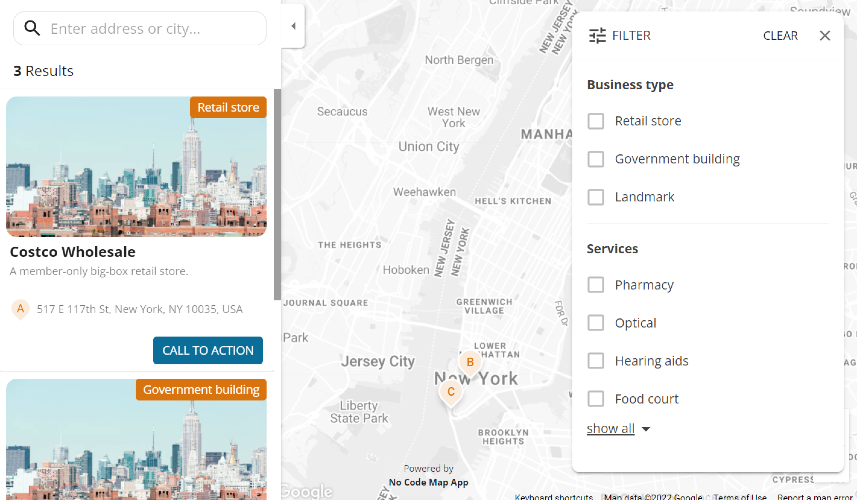Check the Government building checkbox

point(596,159)
